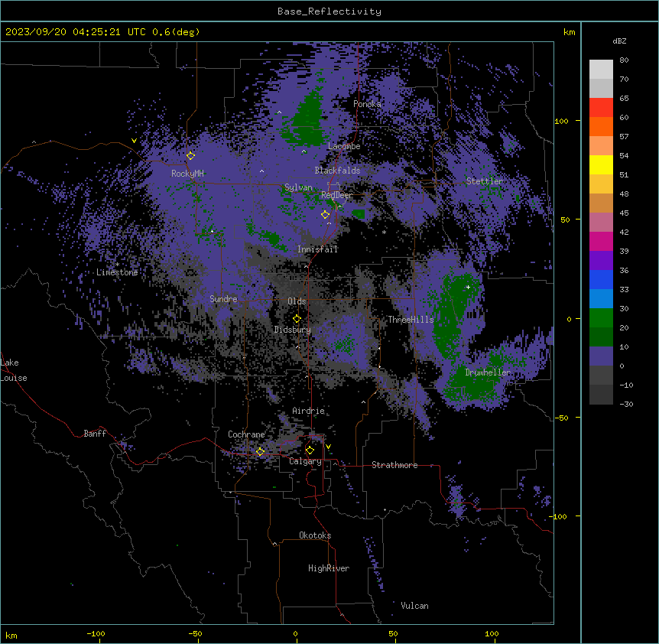The width and height of the screenshot is (659, 644).
Task: Select the pink 42-45 dBZ legend swatch
Action: tap(601, 222)
